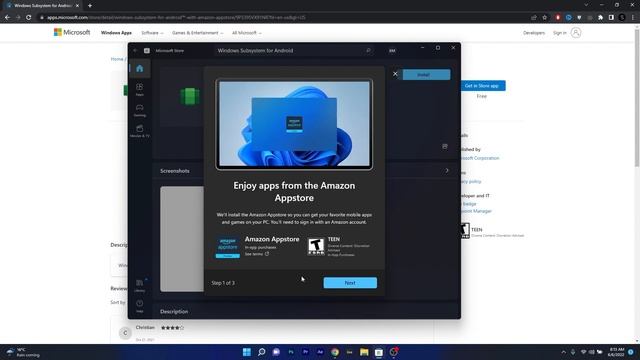Click the green Windows Subsystem for Android icon

pos(190,96)
